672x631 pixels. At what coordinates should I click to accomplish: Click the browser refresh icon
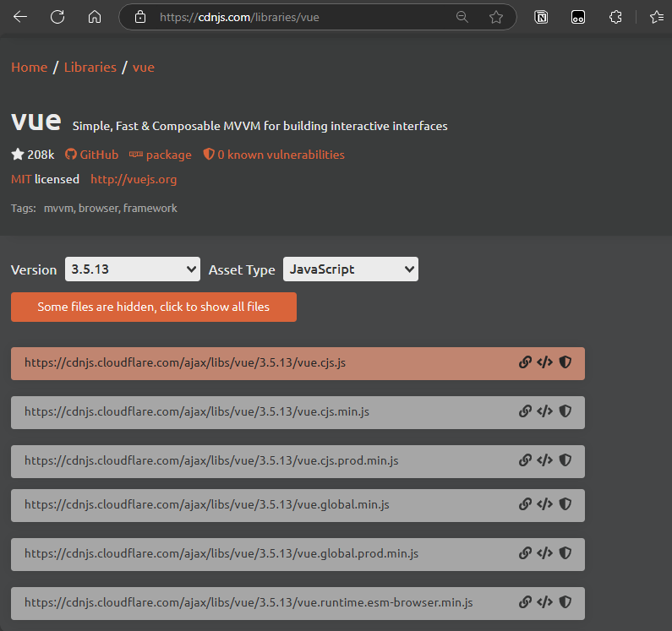tap(57, 17)
